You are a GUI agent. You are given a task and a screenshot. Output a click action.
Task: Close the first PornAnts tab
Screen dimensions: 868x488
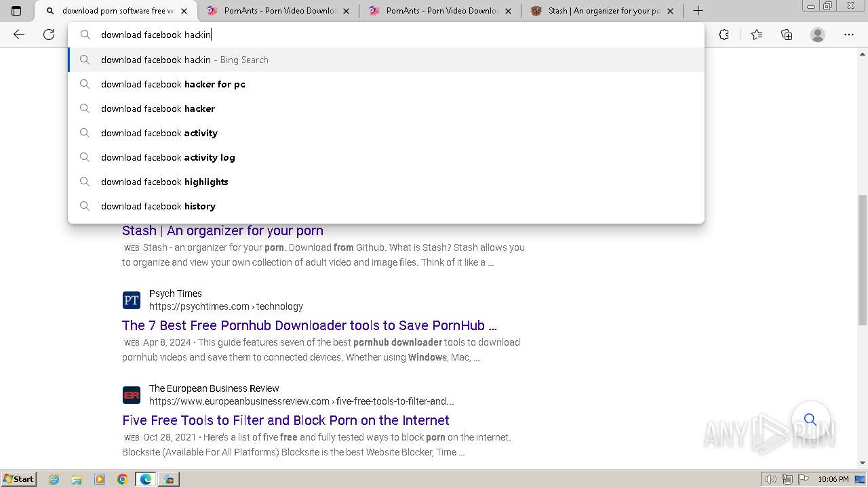347,11
